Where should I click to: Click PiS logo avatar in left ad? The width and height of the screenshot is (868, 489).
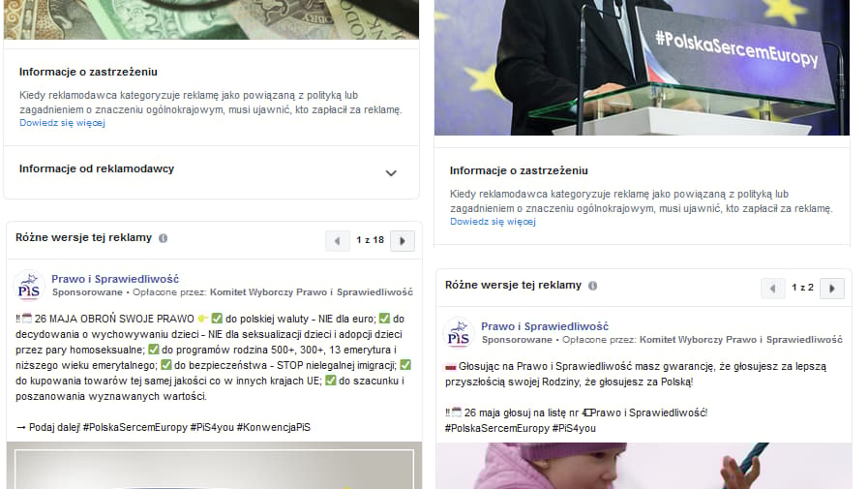click(29, 286)
